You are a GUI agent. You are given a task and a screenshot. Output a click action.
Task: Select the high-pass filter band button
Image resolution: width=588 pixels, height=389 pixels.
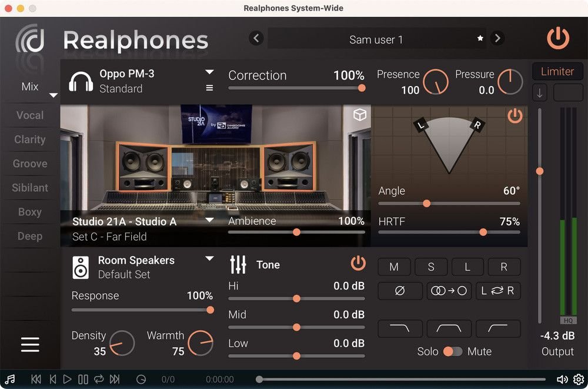pos(498,328)
